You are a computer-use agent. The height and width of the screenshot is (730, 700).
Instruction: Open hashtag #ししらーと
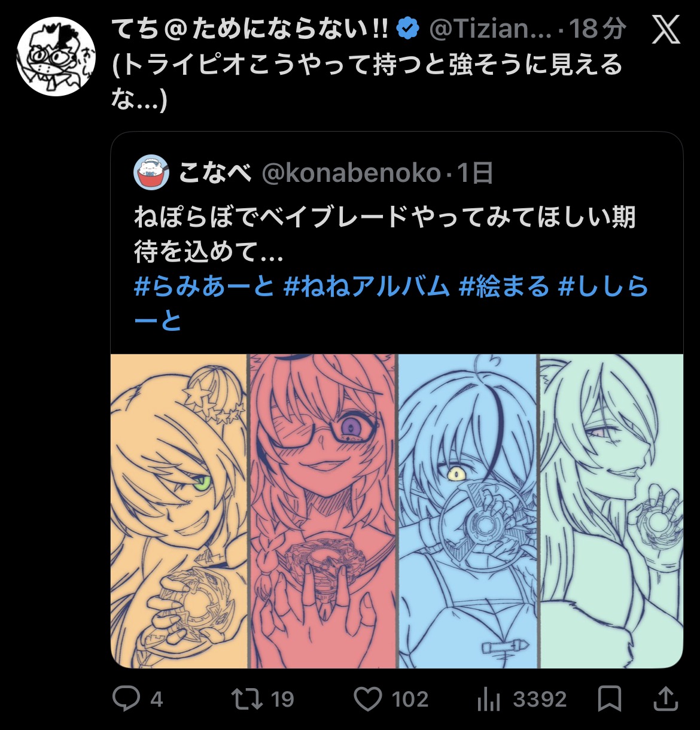[x=391, y=304]
